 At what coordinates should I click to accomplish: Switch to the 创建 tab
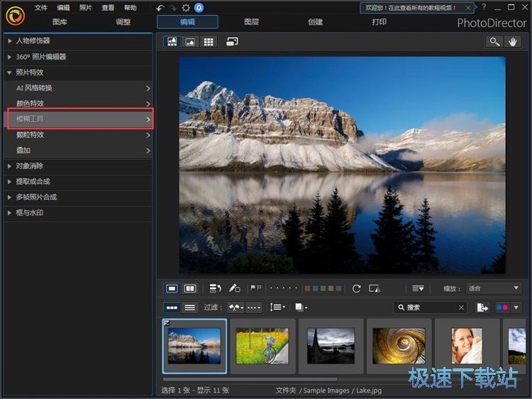315,22
